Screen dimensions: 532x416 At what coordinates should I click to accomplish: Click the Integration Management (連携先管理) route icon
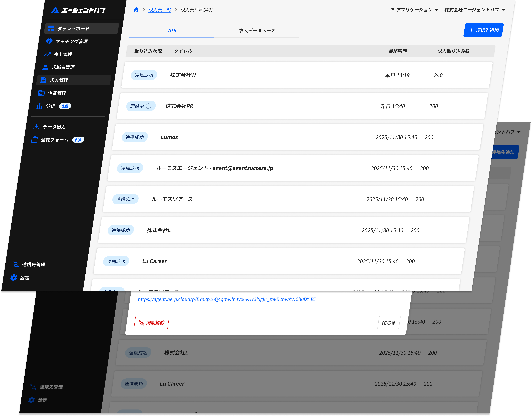16,264
